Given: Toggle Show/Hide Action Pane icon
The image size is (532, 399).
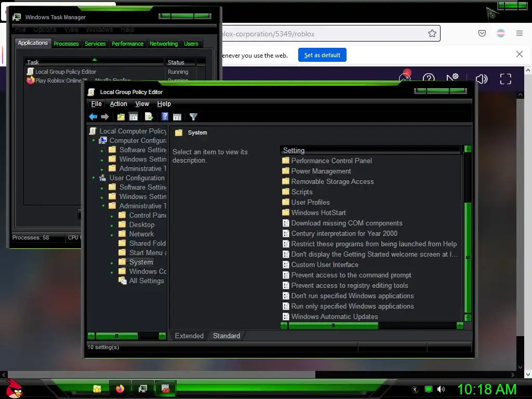Looking at the screenshot, I should (177, 117).
